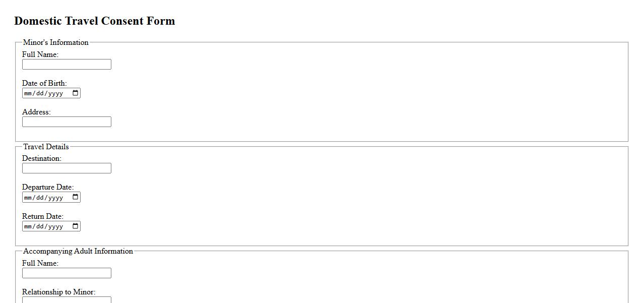Click the "Date of Birth:" label

44,83
